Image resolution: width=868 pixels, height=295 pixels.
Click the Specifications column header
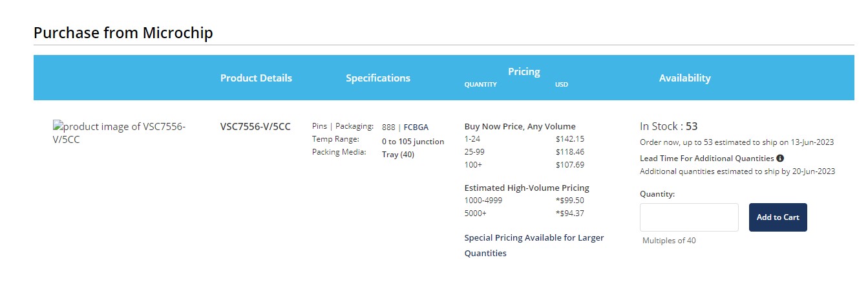[378, 78]
